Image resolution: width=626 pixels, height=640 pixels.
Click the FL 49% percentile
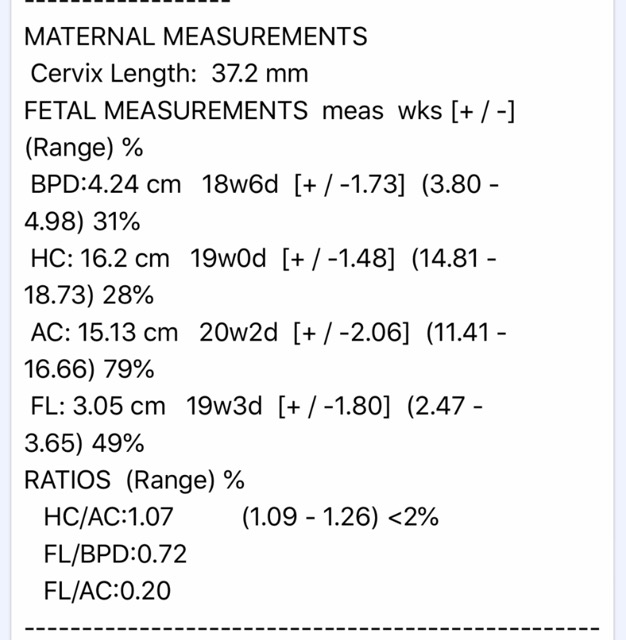(x=118, y=443)
